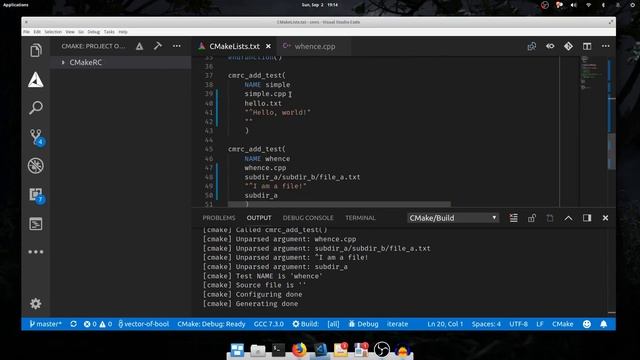Screen dimensions: 640x360
Task: Open the Debug view in activity bar
Action: (x=36, y=166)
